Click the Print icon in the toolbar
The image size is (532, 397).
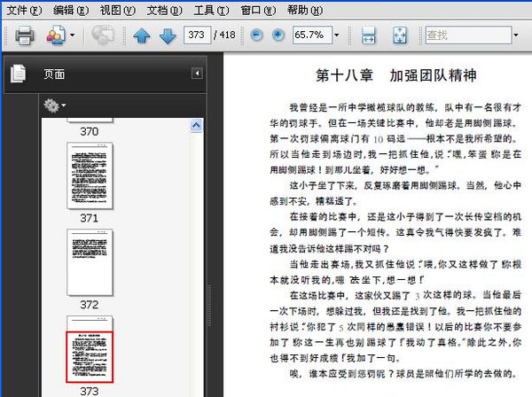(25, 35)
